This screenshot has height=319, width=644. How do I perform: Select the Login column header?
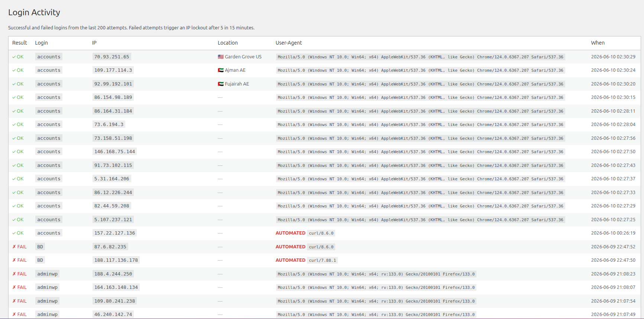[x=41, y=43]
